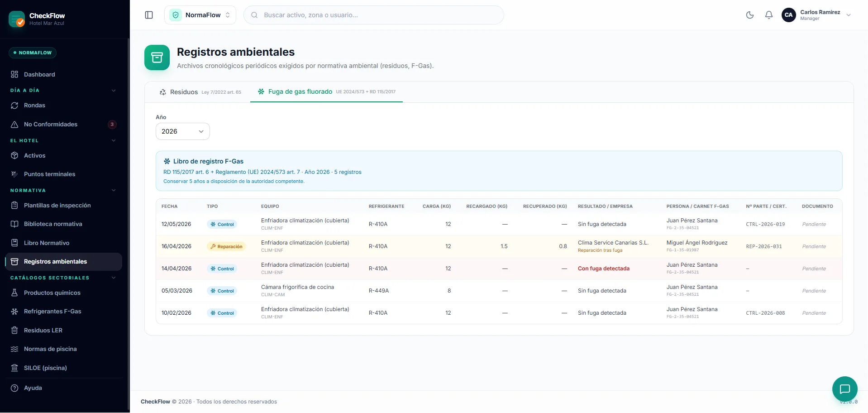Open Puntos terminales in the sidebar

point(63,174)
